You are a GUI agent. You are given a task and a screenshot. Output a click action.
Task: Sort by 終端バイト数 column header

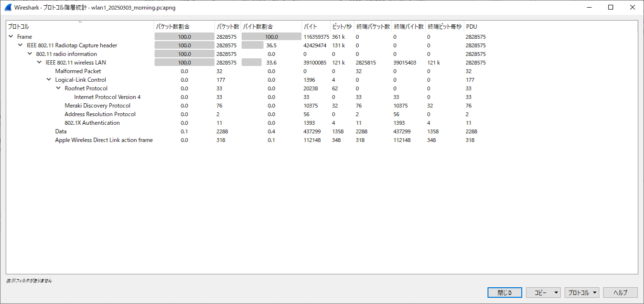click(x=409, y=27)
